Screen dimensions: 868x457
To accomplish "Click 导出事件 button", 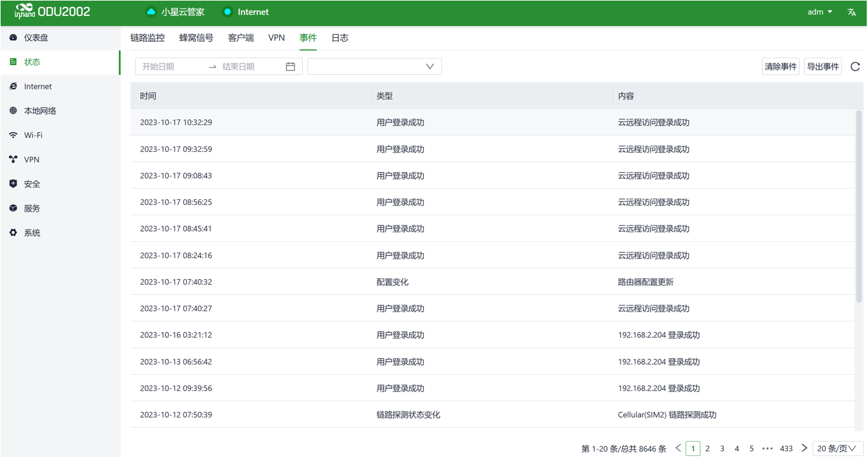I will pos(823,66).
